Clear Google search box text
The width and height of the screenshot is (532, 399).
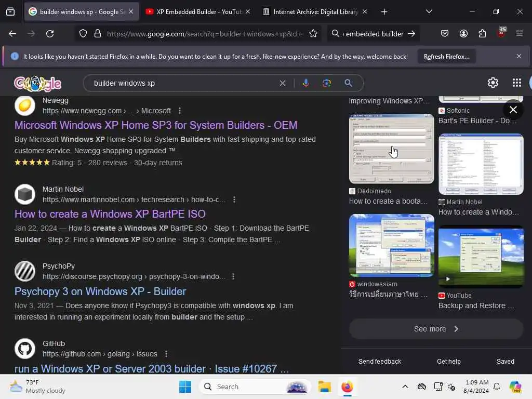coord(282,83)
